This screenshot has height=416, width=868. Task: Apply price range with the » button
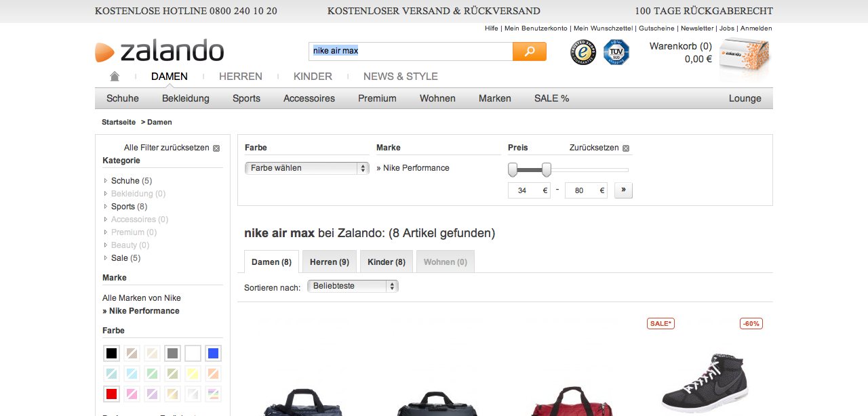click(x=623, y=190)
